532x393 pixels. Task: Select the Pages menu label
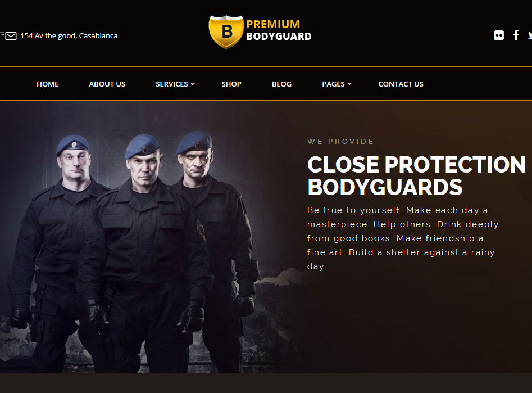coord(333,84)
